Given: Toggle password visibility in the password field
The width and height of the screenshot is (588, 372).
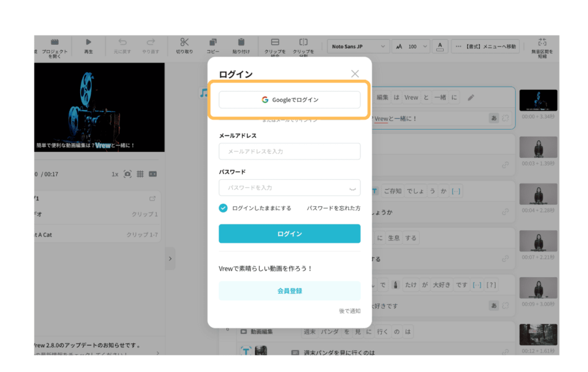Looking at the screenshot, I should pyautogui.click(x=352, y=188).
